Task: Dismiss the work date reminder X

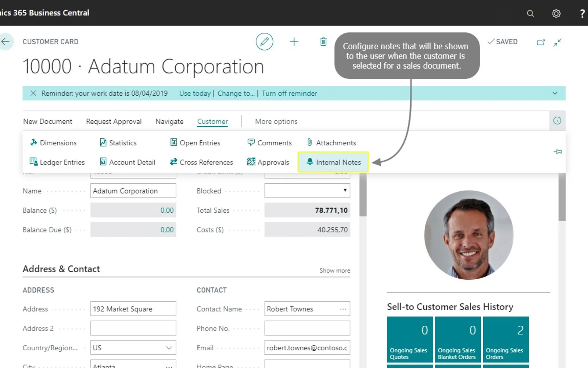Action: pyautogui.click(x=33, y=93)
